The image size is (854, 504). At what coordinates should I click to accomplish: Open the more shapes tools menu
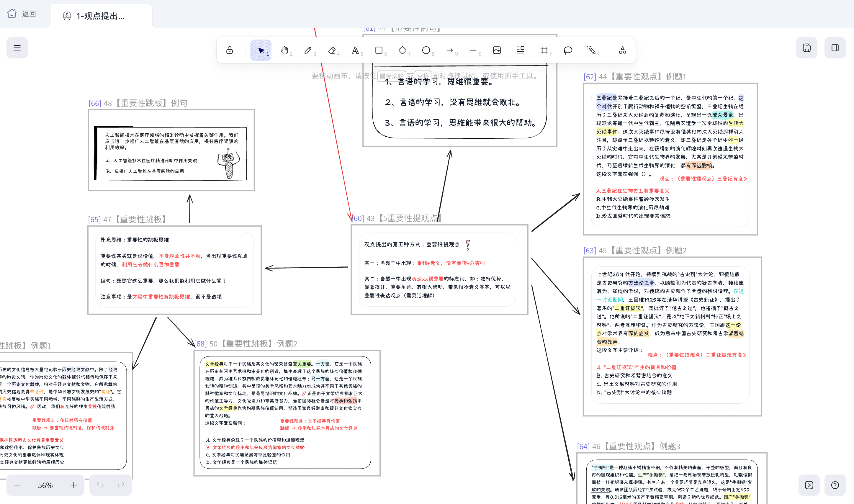click(x=622, y=50)
